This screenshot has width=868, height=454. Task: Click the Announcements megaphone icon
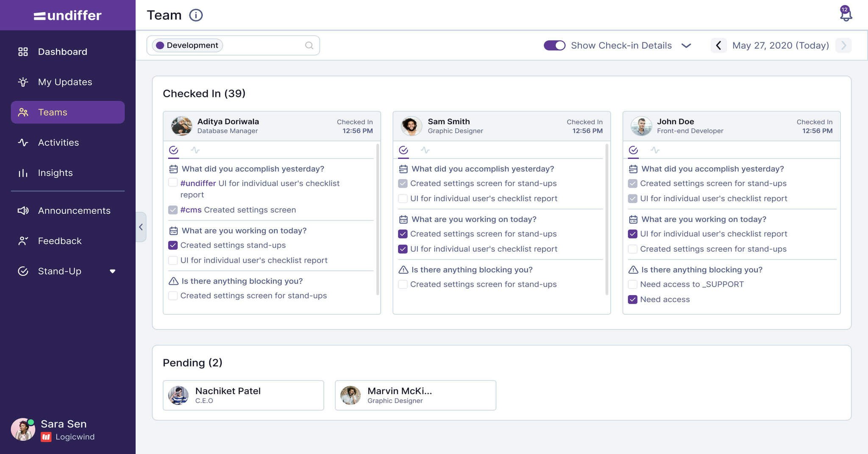23,210
